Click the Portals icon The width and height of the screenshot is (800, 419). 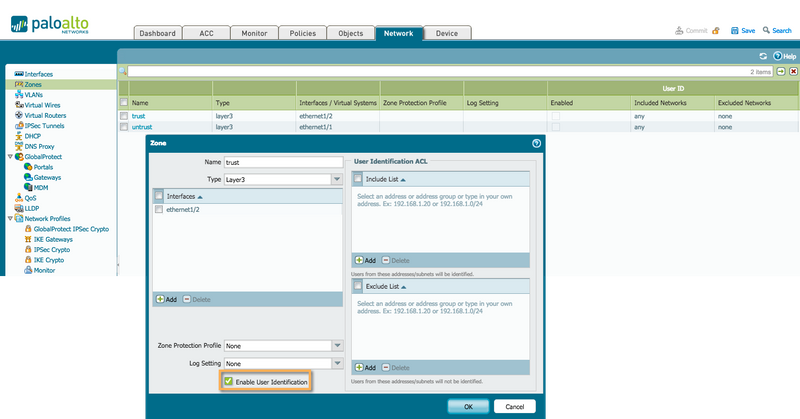tap(28, 167)
